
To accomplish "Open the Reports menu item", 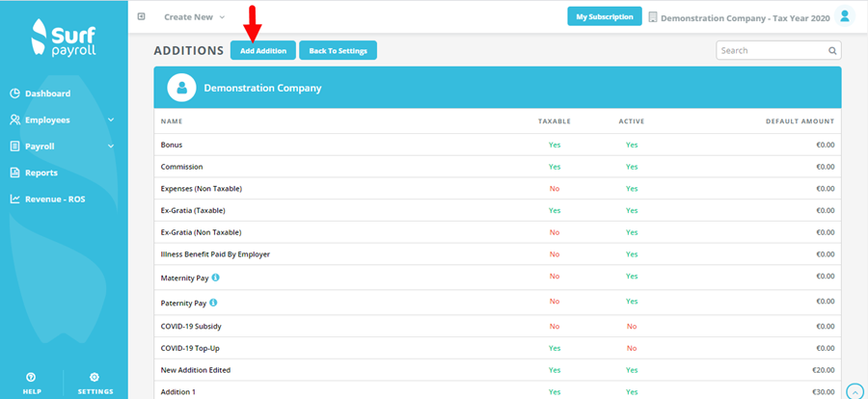I will coord(34,173).
